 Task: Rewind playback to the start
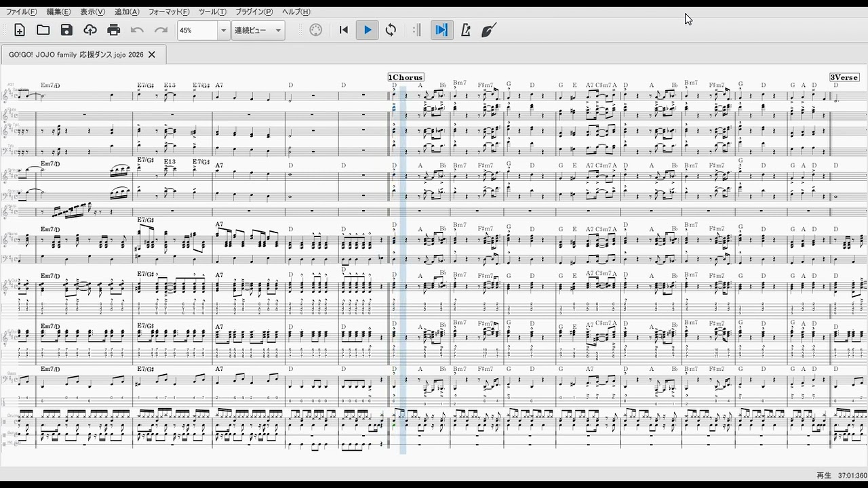coord(344,30)
